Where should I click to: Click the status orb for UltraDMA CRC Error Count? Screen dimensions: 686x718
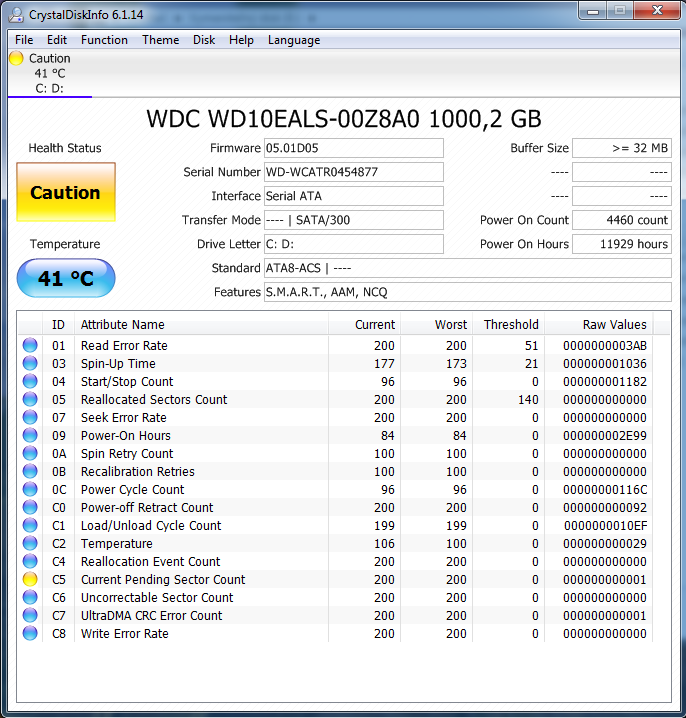[30, 615]
